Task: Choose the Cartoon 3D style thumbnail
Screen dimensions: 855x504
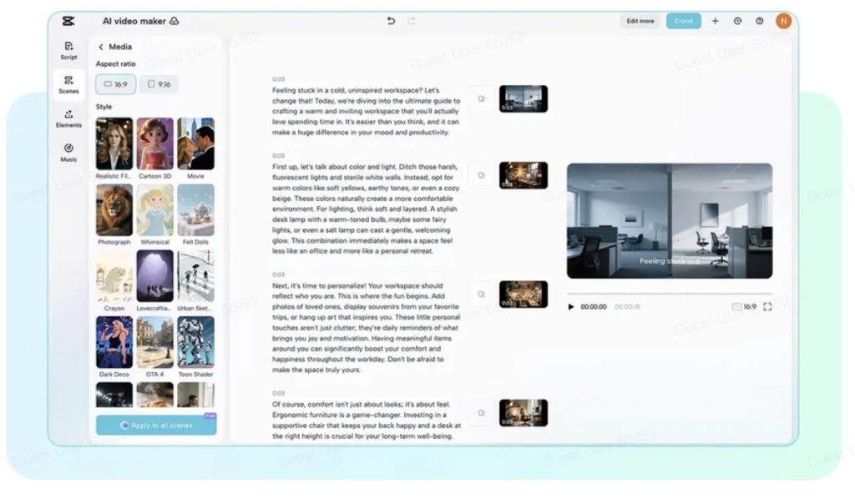Action: pyautogui.click(x=155, y=144)
